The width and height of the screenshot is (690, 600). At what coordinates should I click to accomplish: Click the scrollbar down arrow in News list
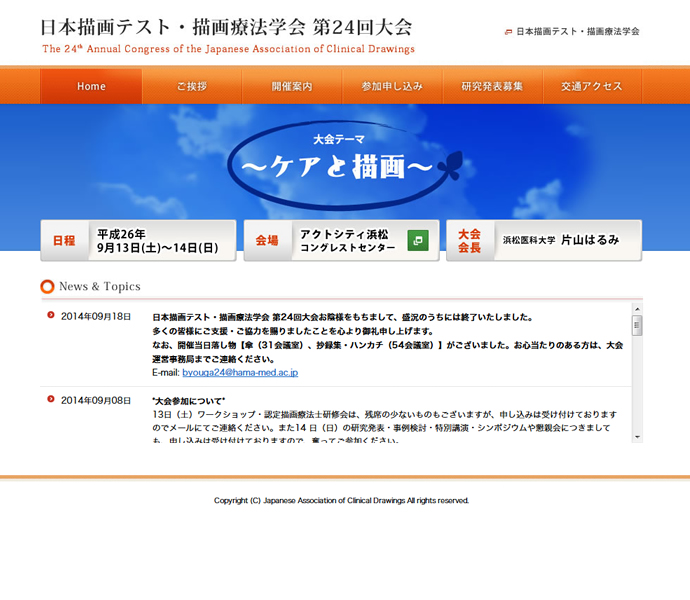(637, 437)
